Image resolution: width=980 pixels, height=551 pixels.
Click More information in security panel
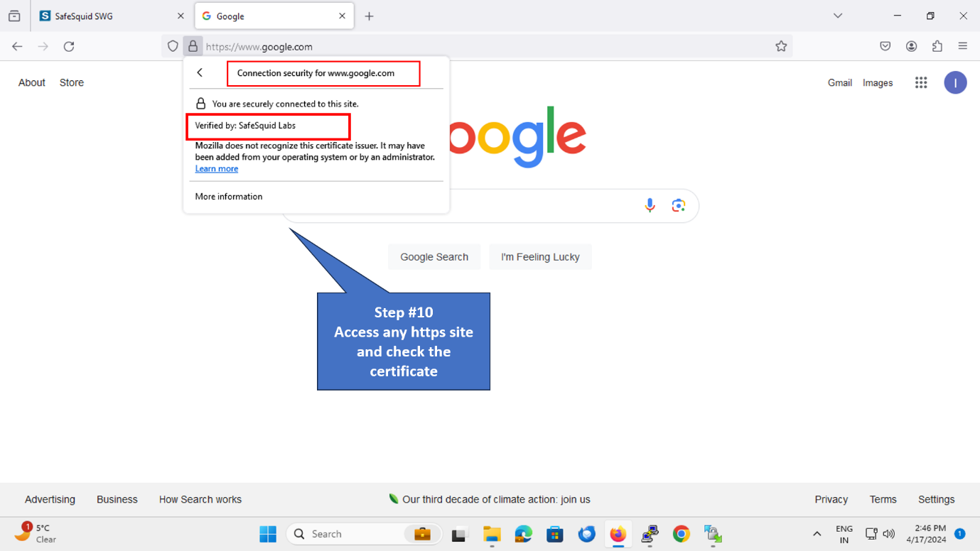(x=229, y=197)
